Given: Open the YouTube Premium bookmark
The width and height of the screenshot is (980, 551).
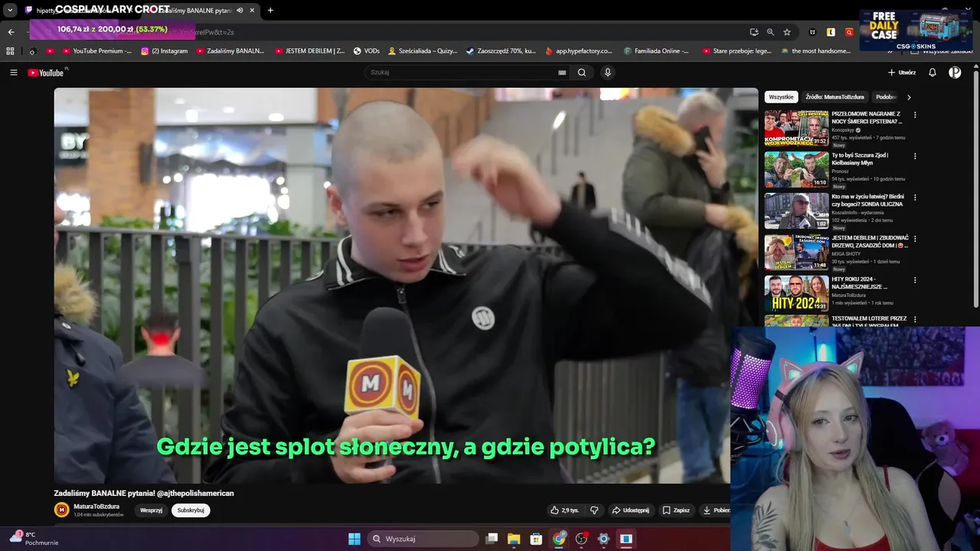Looking at the screenshot, I should [96, 51].
